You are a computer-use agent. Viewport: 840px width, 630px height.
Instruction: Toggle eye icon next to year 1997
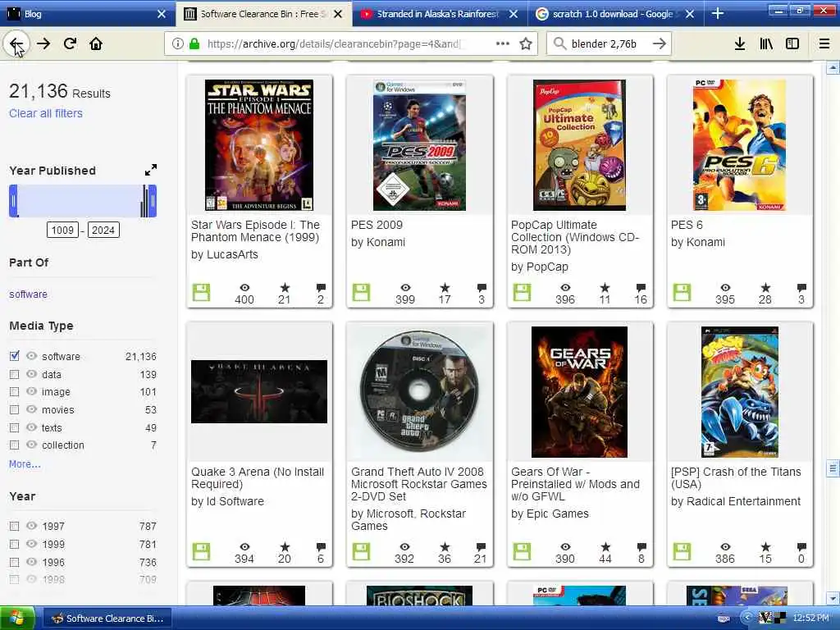click(x=32, y=526)
